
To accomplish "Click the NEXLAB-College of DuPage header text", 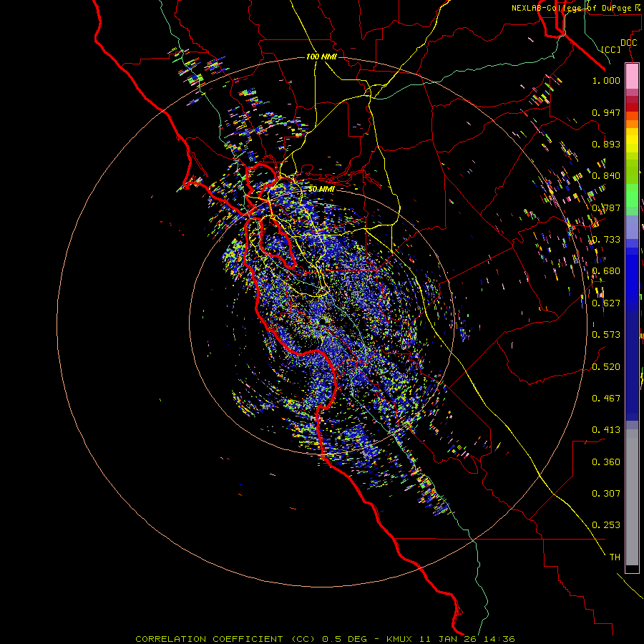I will click(576, 8).
